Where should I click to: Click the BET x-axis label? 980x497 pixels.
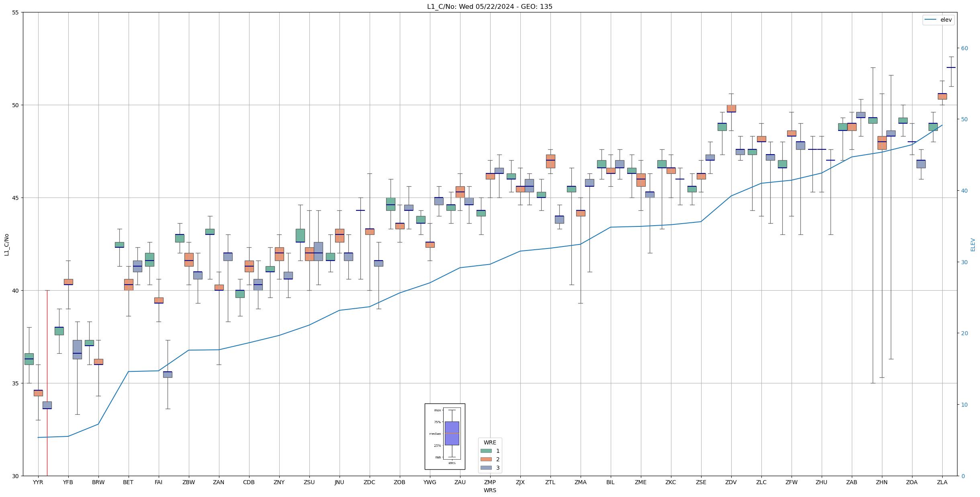pos(129,482)
